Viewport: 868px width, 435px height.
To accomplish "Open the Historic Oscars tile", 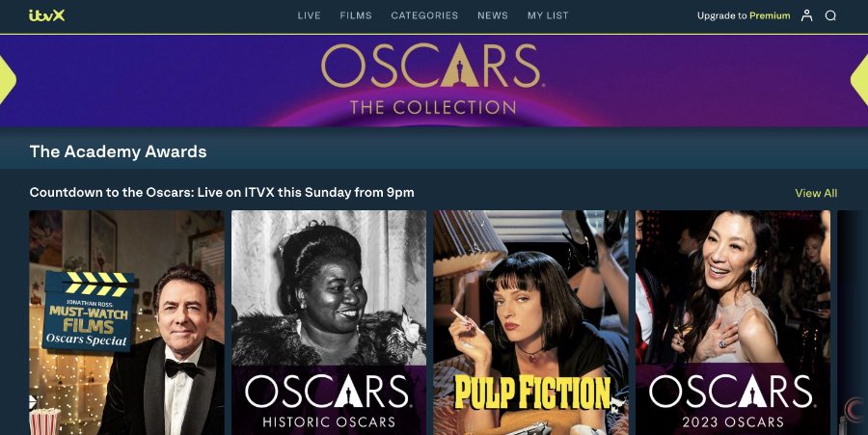I will pos(329,323).
